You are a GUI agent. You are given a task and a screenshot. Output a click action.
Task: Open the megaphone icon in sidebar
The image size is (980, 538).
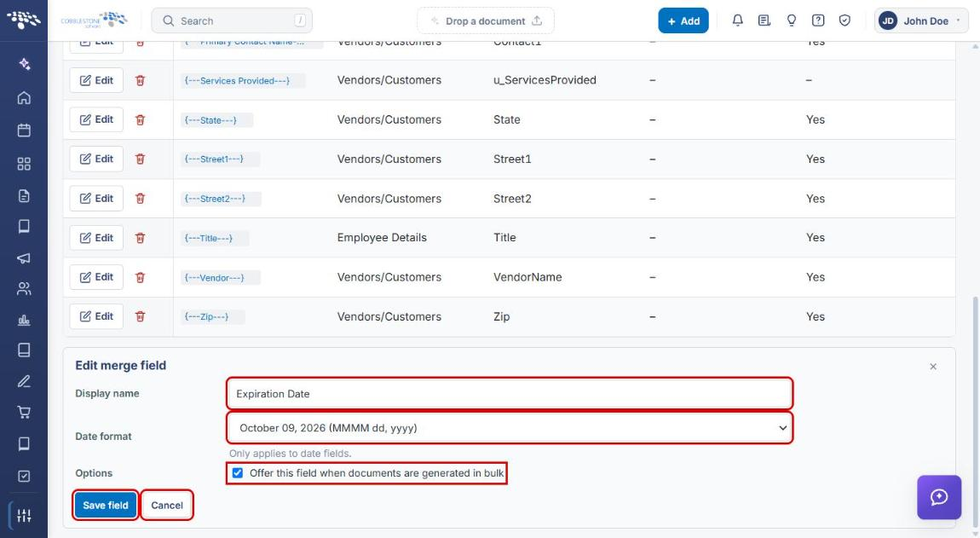[24, 257]
